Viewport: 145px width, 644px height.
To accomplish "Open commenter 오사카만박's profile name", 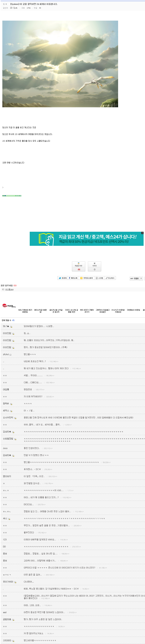I will (x=8, y=418).
